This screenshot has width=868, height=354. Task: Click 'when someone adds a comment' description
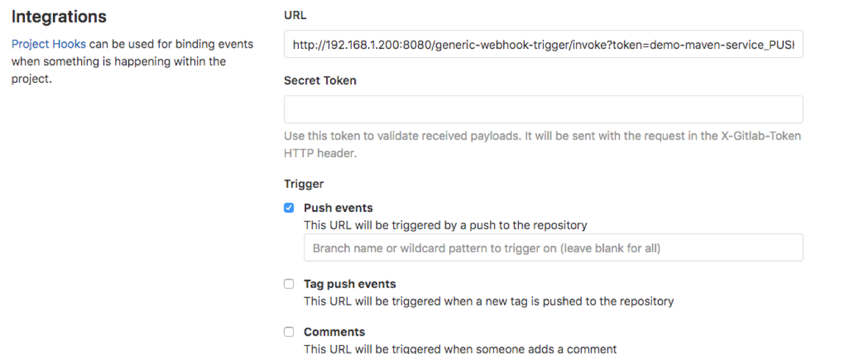[460, 348]
